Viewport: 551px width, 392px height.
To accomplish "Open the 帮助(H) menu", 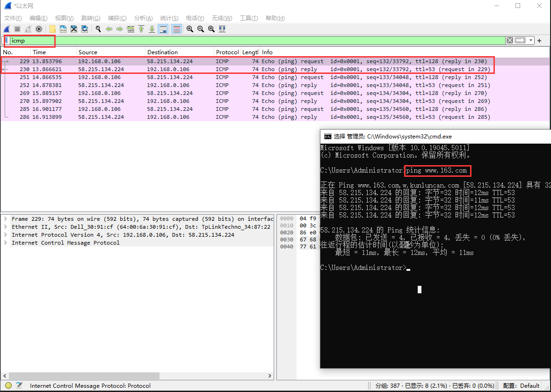I will (x=275, y=18).
